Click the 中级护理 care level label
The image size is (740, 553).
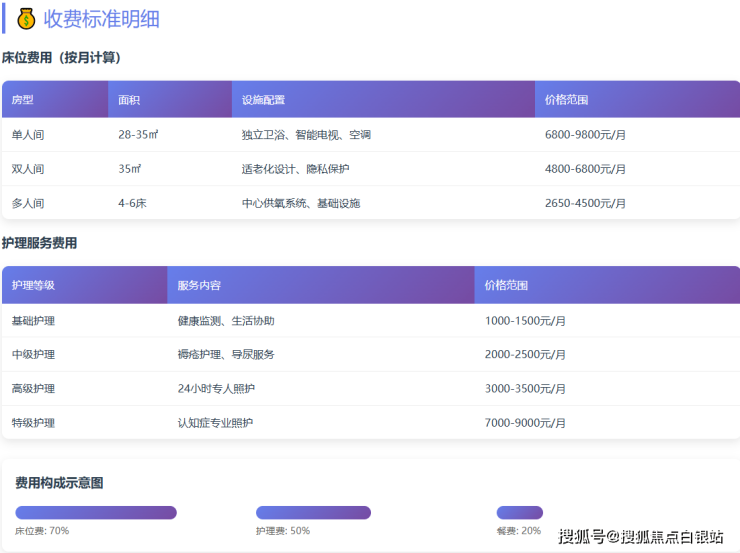coord(33,355)
